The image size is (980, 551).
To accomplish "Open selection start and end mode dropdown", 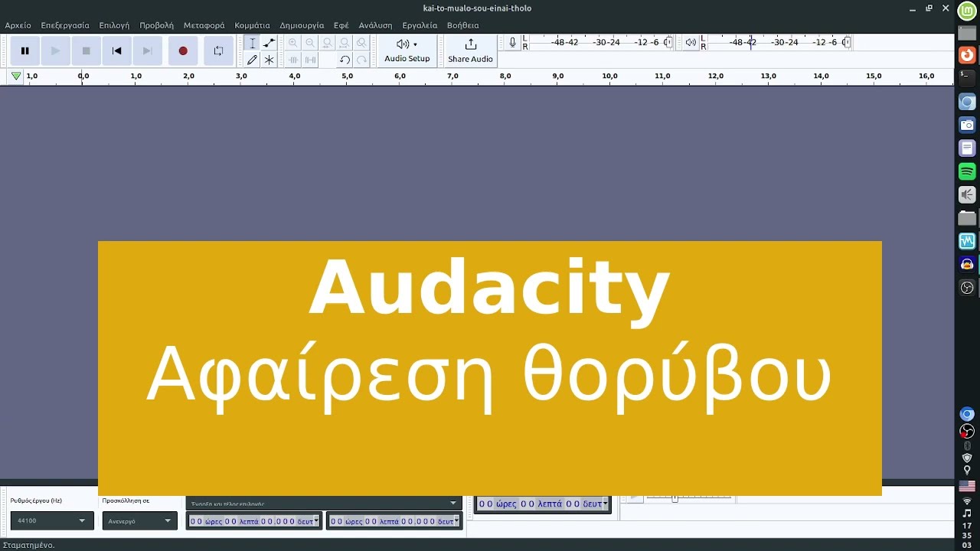I will pyautogui.click(x=324, y=503).
